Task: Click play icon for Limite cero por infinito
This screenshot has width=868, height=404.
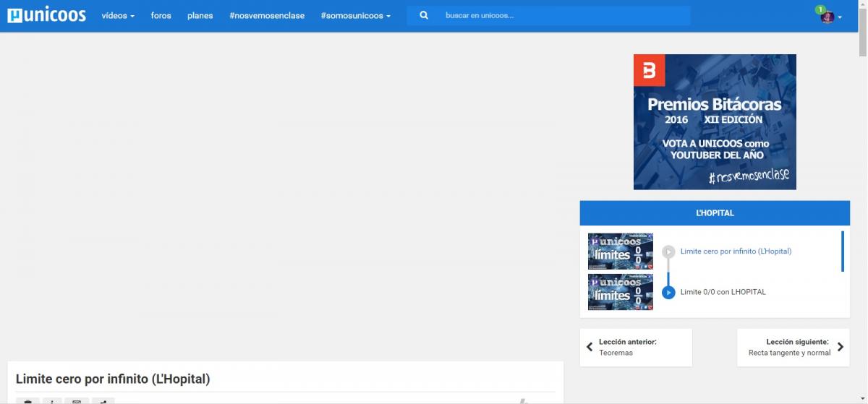Action: [x=668, y=252]
